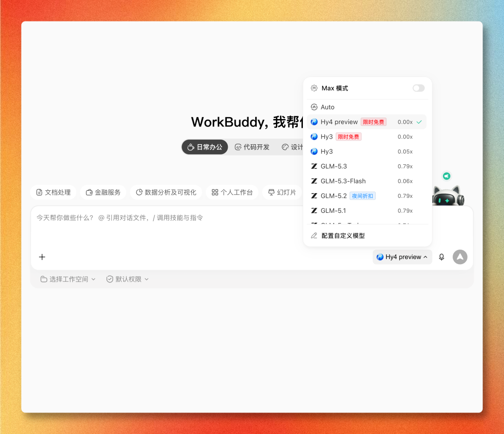
Task: Click the Max 模式 gear icon
Action: point(314,88)
